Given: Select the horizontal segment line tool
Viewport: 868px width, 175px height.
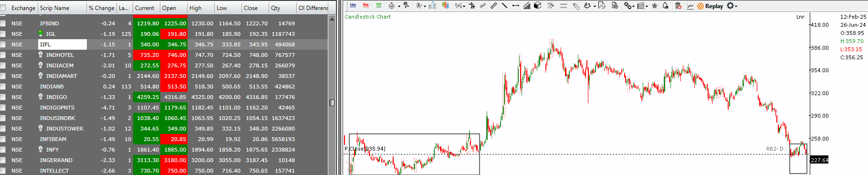Looking at the screenshot, I should (x=515, y=6).
